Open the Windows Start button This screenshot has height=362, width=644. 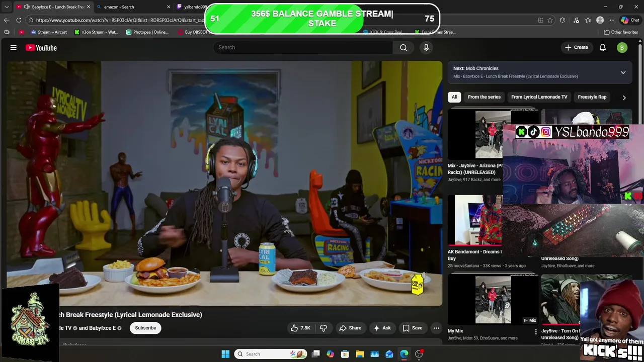(225, 354)
